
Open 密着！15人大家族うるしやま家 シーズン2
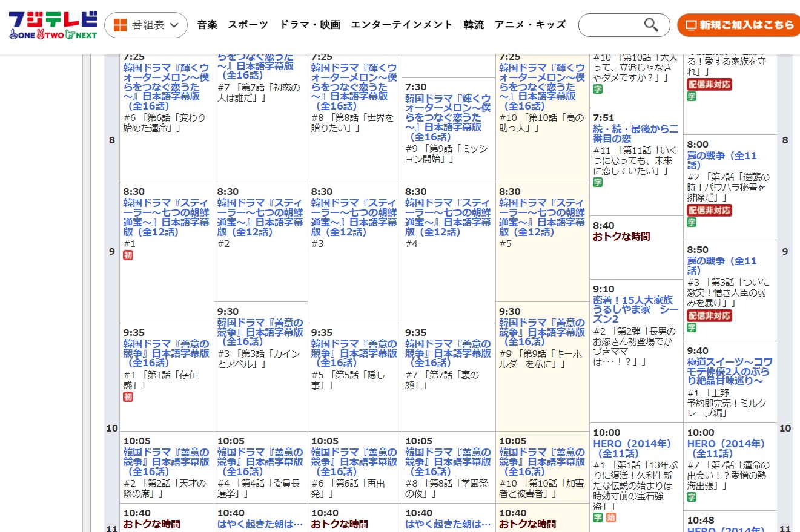tap(635, 309)
